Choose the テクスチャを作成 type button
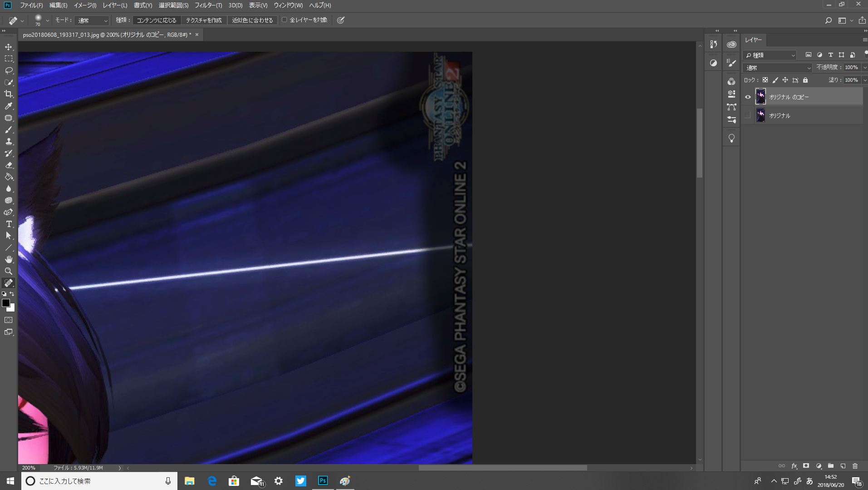This screenshot has height=490, width=868. click(x=204, y=20)
